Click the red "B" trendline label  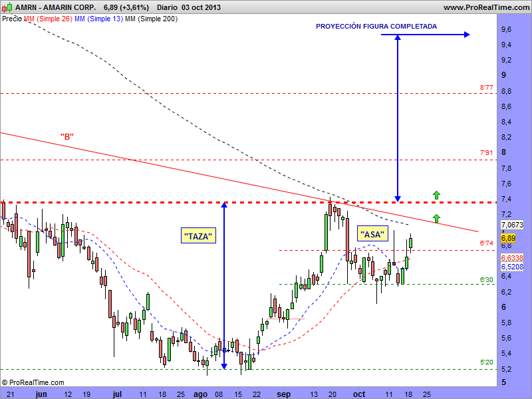(67, 137)
